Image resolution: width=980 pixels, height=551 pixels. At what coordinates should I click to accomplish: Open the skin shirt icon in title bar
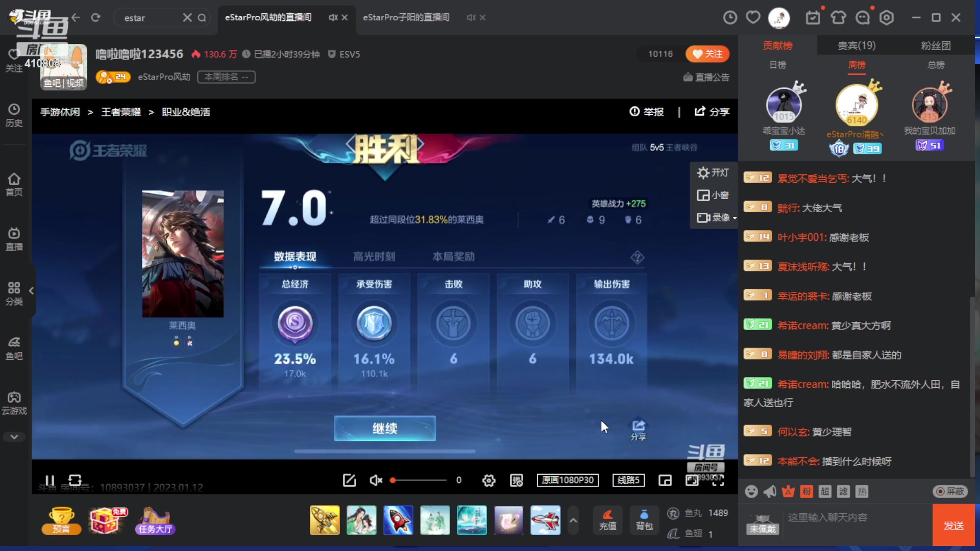coord(838,18)
